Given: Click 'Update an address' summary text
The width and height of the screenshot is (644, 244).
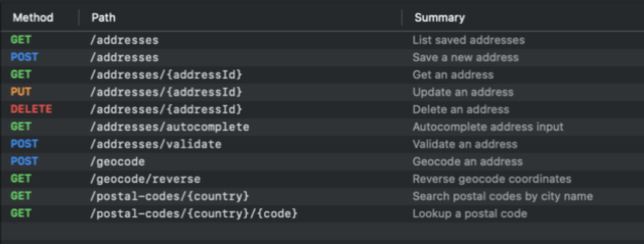Looking at the screenshot, I should 463,92.
